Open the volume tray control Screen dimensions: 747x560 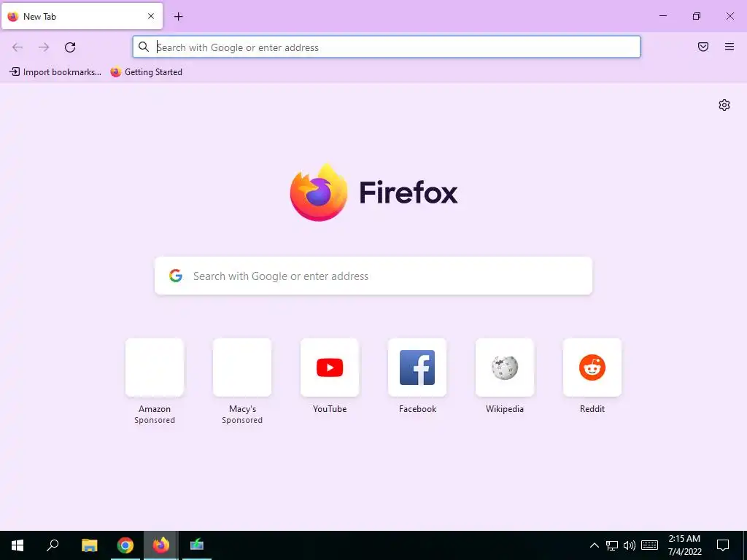pos(630,545)
